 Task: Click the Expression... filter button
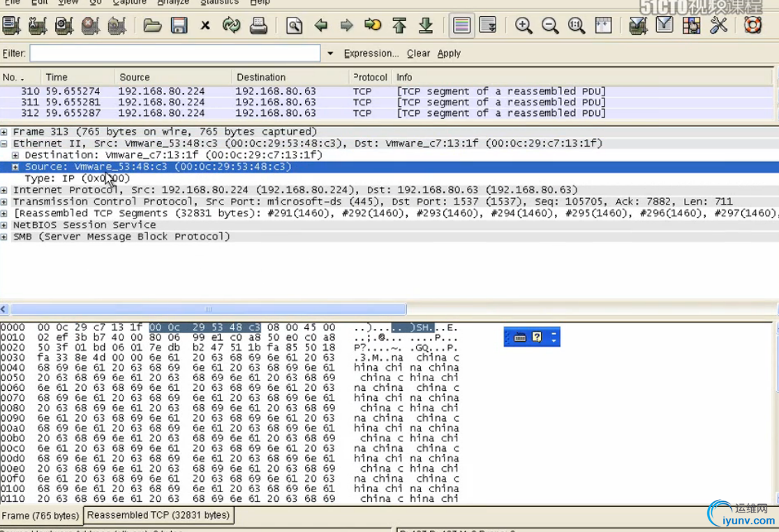[x=371, y=54]
